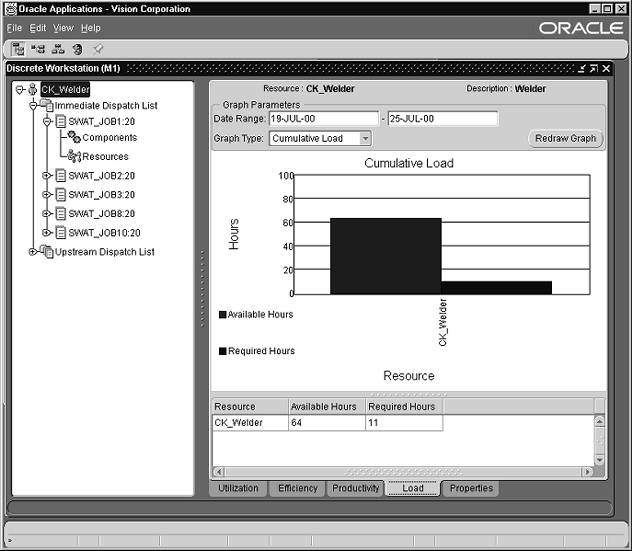Click the globe toolbar icon
The width and height of the screenshot is (632, 551).
[77, 49]
